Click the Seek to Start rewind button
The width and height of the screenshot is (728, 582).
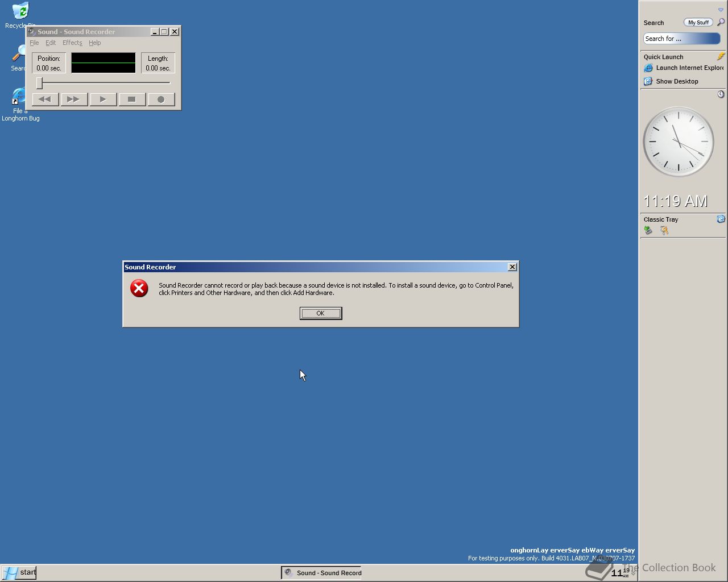(x=45, y=99)
